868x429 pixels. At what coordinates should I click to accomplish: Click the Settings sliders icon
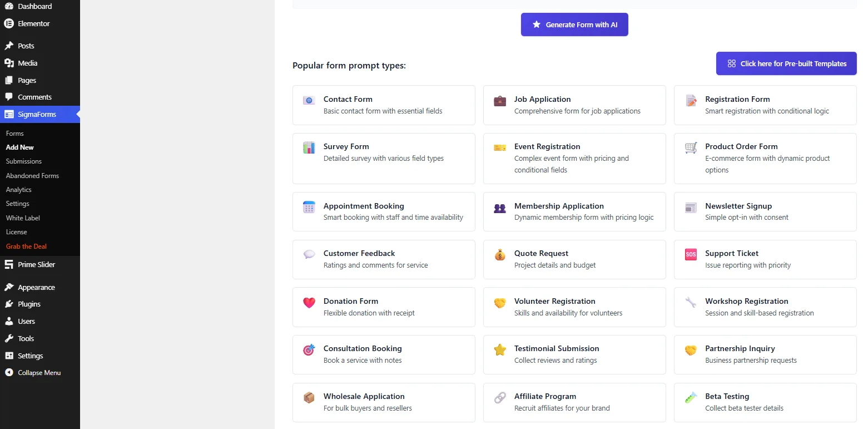(9, 356)
